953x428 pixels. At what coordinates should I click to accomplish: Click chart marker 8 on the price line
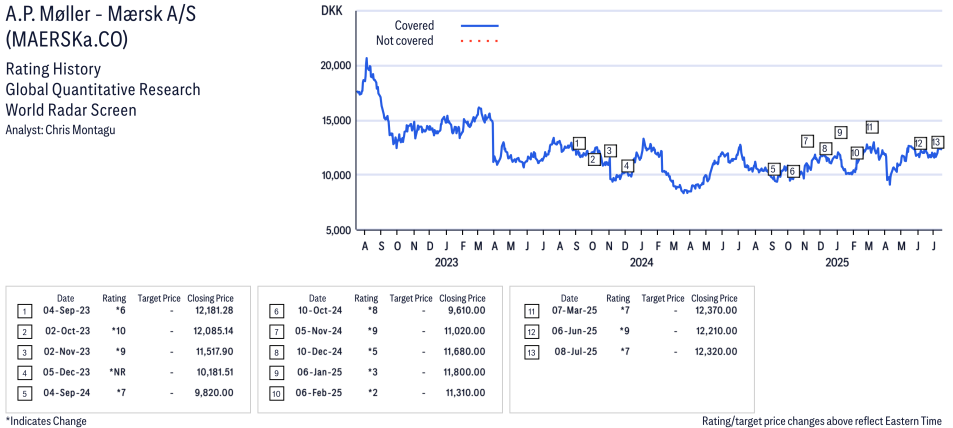pos(825,148)
